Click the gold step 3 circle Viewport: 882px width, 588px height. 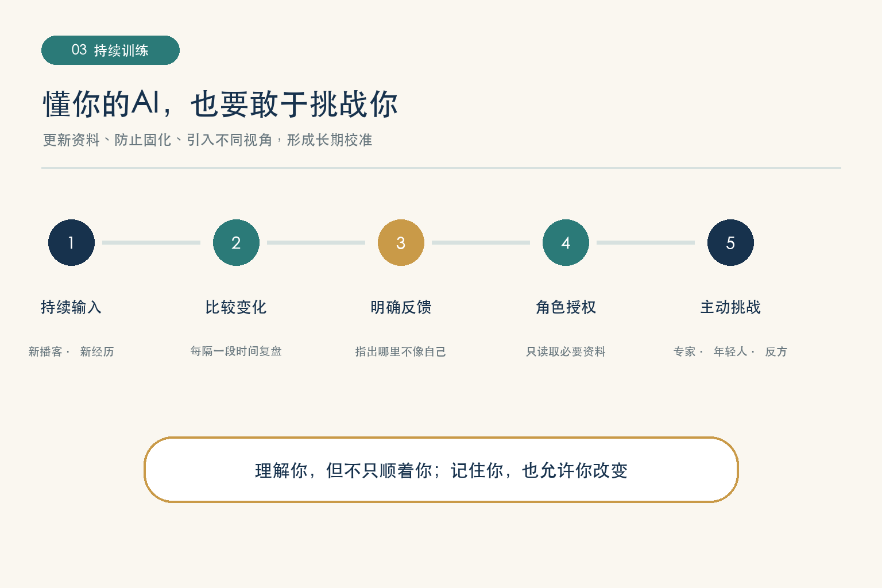401,242
